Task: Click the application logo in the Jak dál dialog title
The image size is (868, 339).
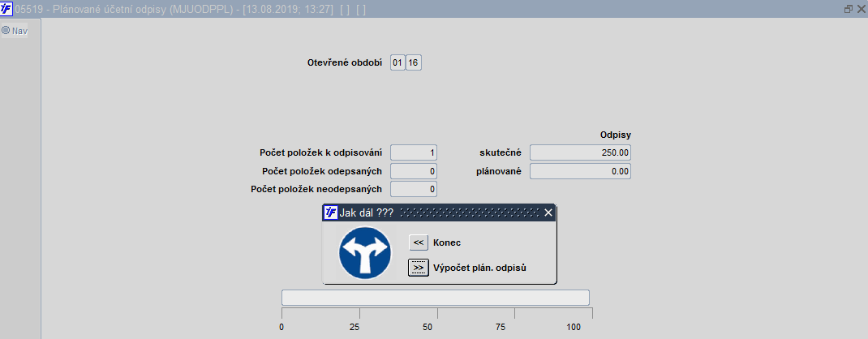Action: pyautogui.click(x=330, y=212)
